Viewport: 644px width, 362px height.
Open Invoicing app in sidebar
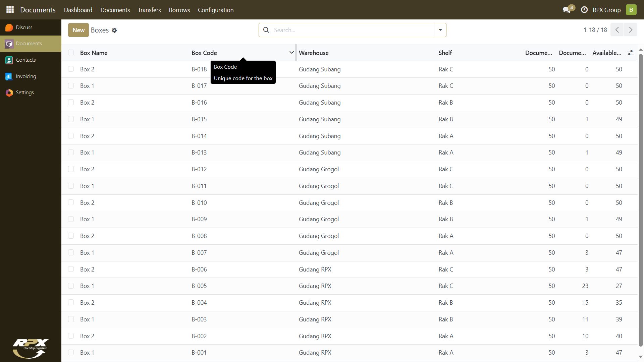(x=26, y=76)
